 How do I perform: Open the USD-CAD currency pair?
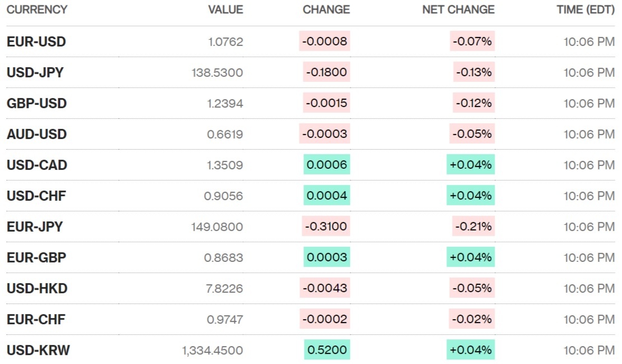coord(37,165)
